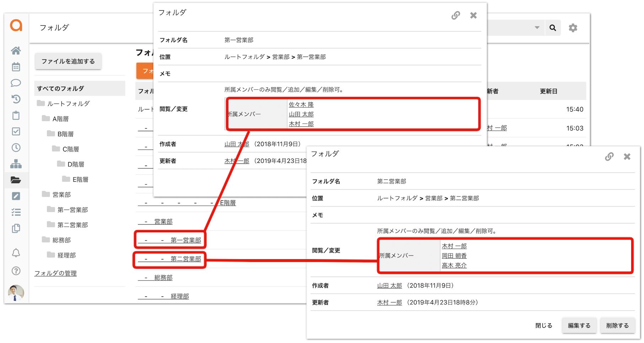Close the 第一営業部 folder dialog

(x=473, y=15)
